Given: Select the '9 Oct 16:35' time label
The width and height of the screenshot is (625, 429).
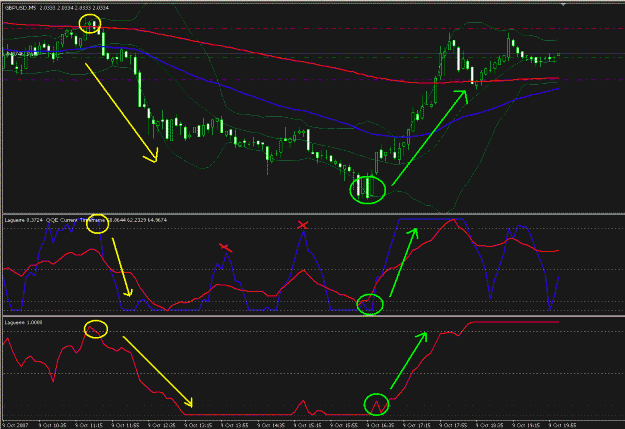Looking at the screenshot, I should (380, 425).
